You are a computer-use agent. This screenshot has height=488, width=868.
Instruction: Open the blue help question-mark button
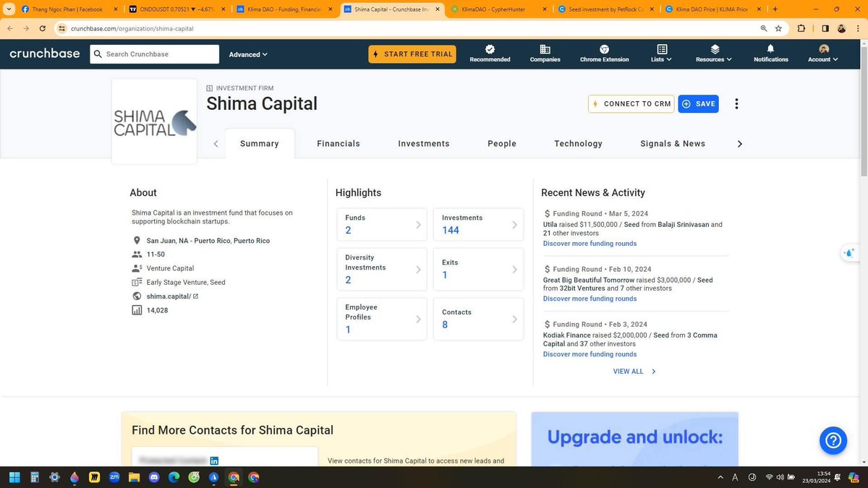pos(833,439)
